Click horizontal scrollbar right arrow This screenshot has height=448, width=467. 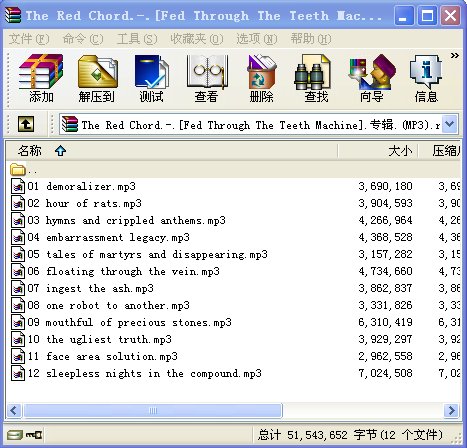point(452,410)
